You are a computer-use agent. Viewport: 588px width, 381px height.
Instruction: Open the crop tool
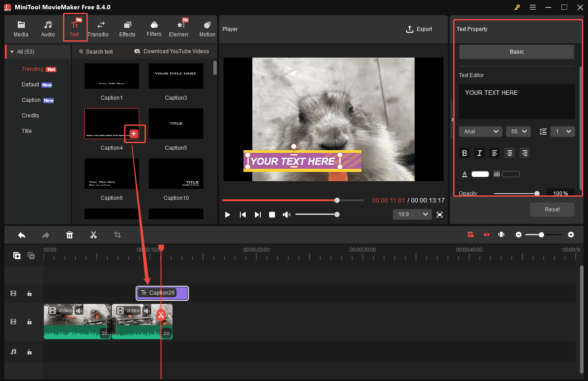click(x=117, y=234)
